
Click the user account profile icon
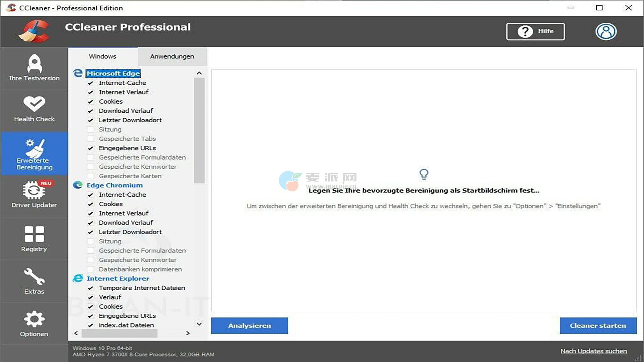tap(606, 32)
